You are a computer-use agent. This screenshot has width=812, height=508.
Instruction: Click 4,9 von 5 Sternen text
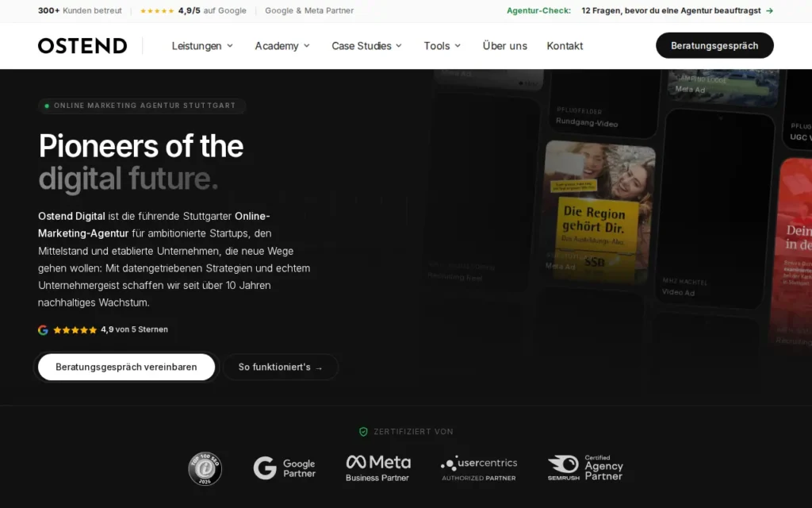tap(134, 329)
